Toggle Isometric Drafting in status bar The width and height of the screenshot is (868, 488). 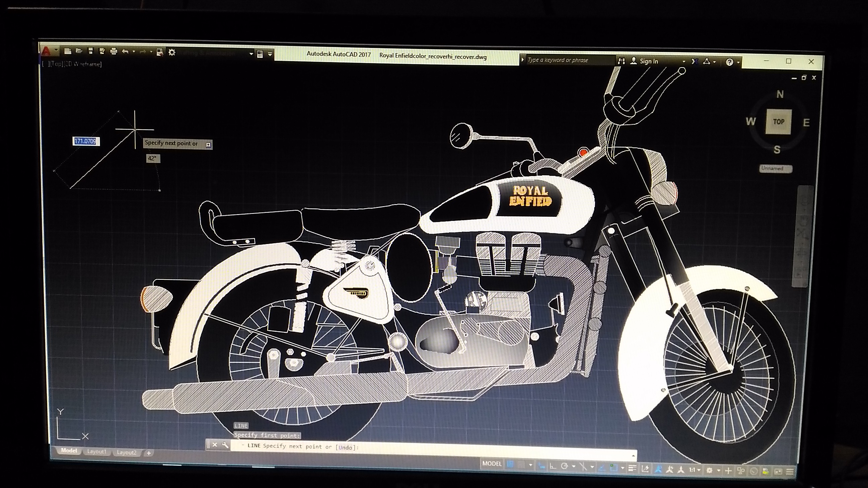click(x=584, y=467)
